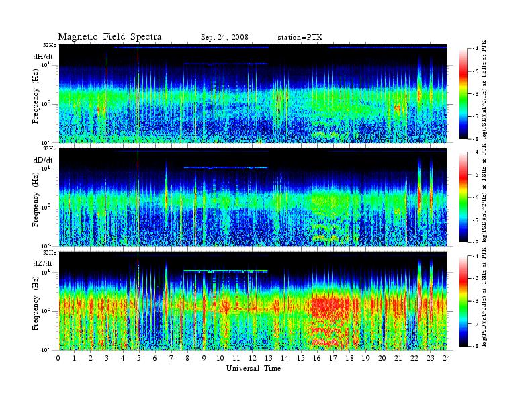Click hour tick label 23 on time axis
The width and height of the screenshot is (532, 411).
click(x=430, y=358)
